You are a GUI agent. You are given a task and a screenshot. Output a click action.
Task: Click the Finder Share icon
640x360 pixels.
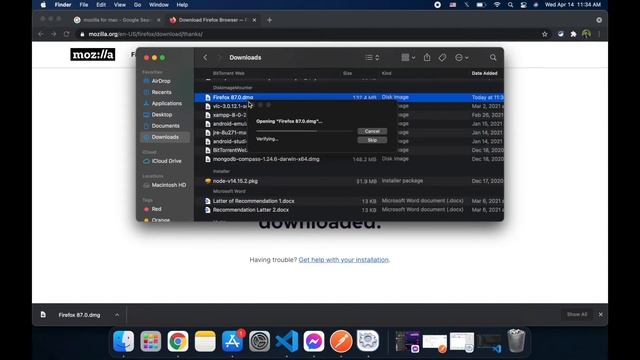pos(427,58)
